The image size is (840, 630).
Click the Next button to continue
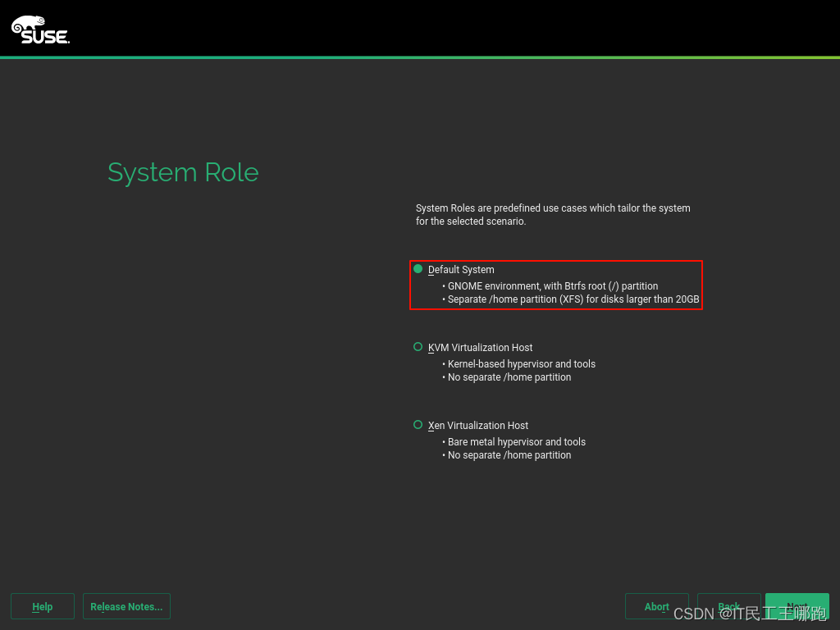797,606
